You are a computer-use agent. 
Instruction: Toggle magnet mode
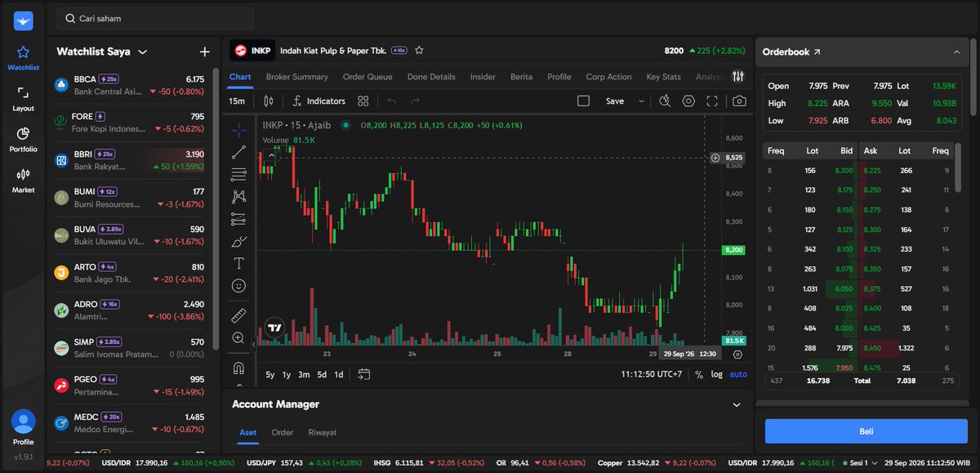238,368
